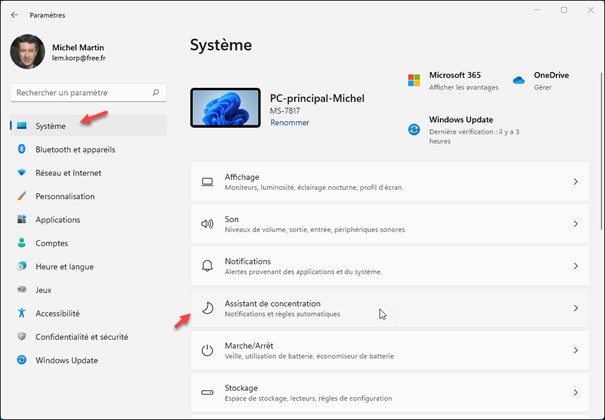Click the Accessibilité person icon
Viewport: 605px width, 420px height.
point(21,313)
